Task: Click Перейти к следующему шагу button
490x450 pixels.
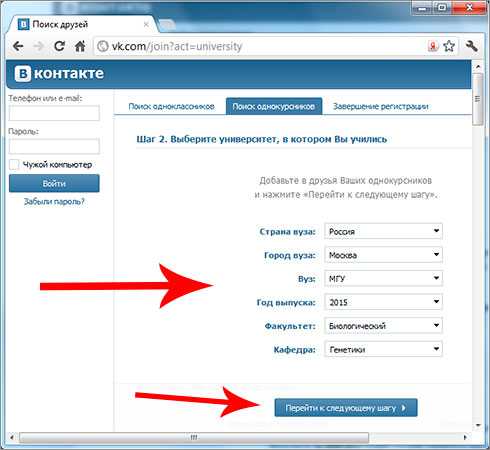Action: (x=346, y=408)
